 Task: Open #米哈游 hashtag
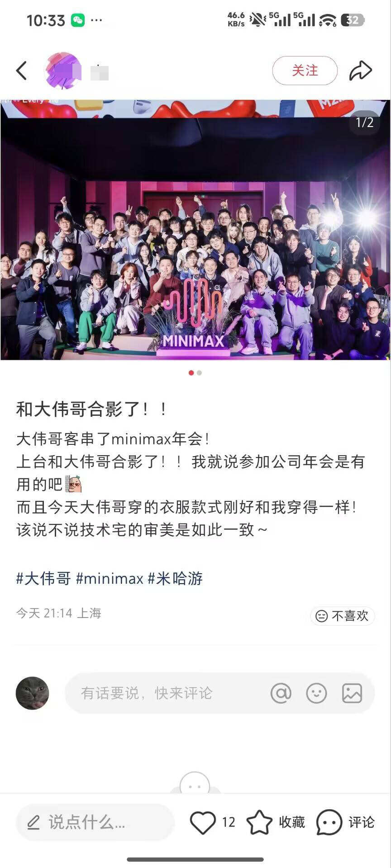[175, 578]
